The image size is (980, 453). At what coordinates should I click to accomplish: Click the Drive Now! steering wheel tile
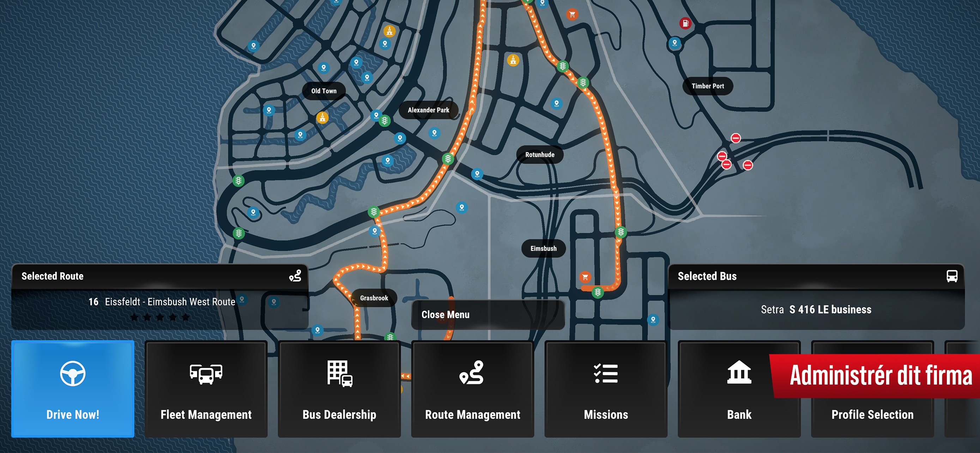[x=73, y=388]
